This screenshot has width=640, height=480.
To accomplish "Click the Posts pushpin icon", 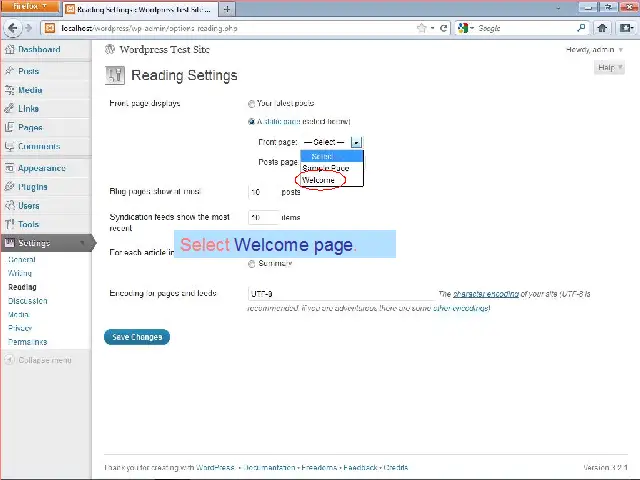I will coord(9,71).
